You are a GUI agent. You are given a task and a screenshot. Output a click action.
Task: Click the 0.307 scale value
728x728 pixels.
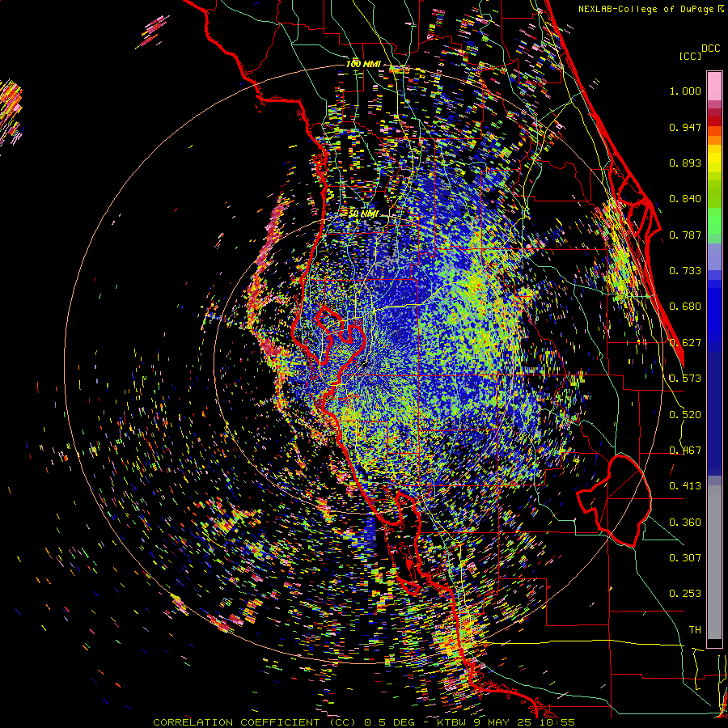point(685,558)
